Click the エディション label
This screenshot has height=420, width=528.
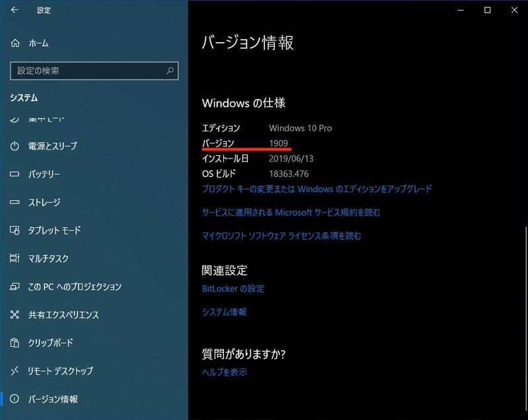[221, 128]
